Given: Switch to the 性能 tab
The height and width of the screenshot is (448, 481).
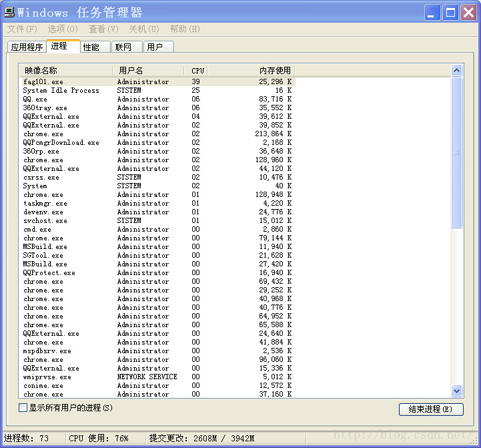Looking at the screenshot, I should (x=95, y=47).
